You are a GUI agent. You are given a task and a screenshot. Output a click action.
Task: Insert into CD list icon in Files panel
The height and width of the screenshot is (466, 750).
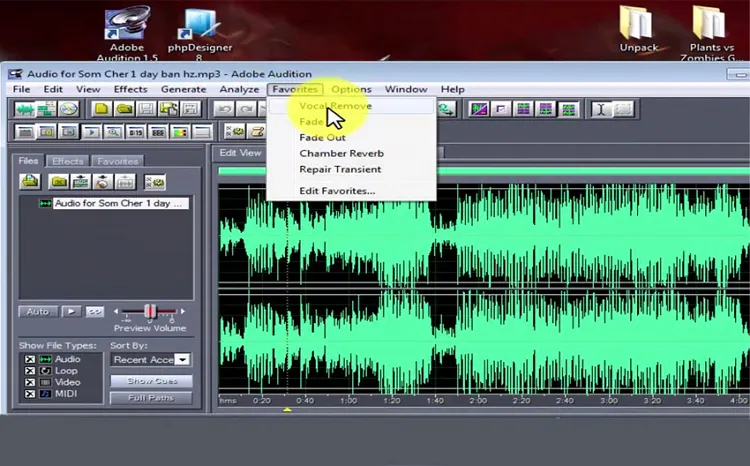tap(103, 182)
